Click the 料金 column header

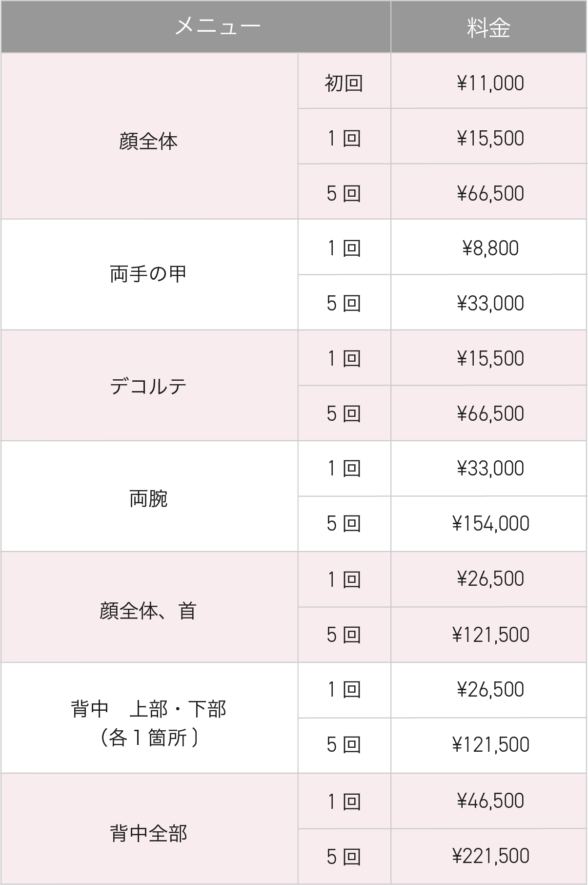tap(488, 26)
